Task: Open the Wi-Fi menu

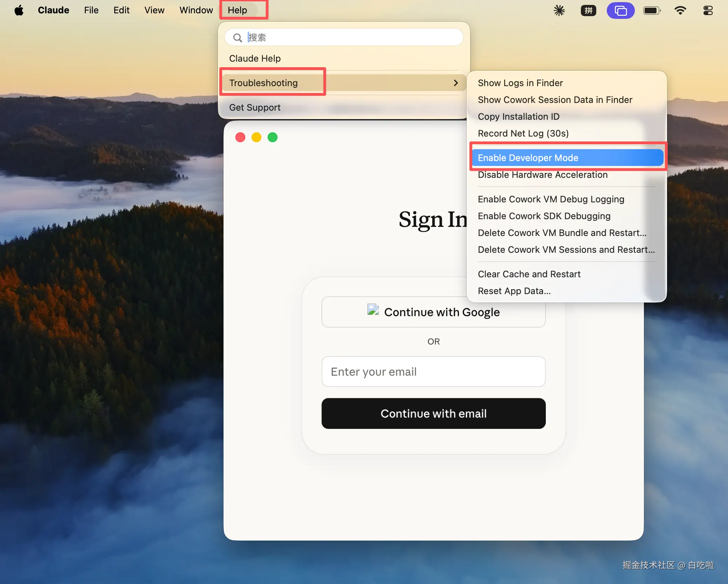Action: 680,11
